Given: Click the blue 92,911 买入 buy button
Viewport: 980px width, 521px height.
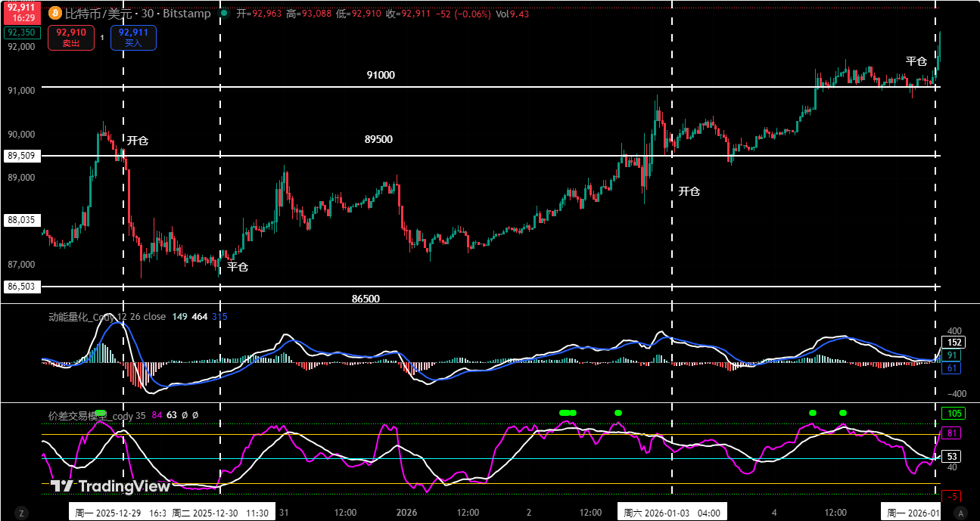Looking at the screenshot, I should 133,37.
